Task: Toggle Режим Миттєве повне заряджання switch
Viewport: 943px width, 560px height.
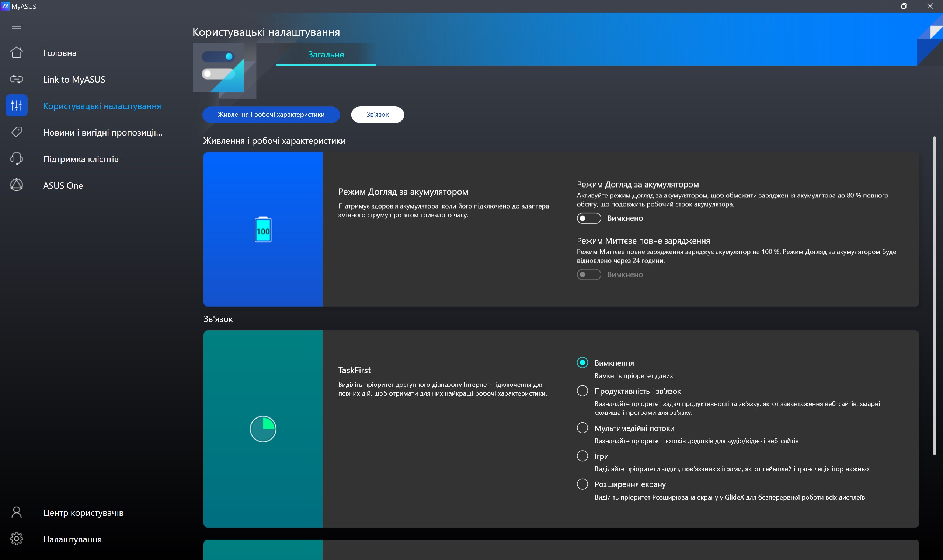Action: [x=588, y=274]
